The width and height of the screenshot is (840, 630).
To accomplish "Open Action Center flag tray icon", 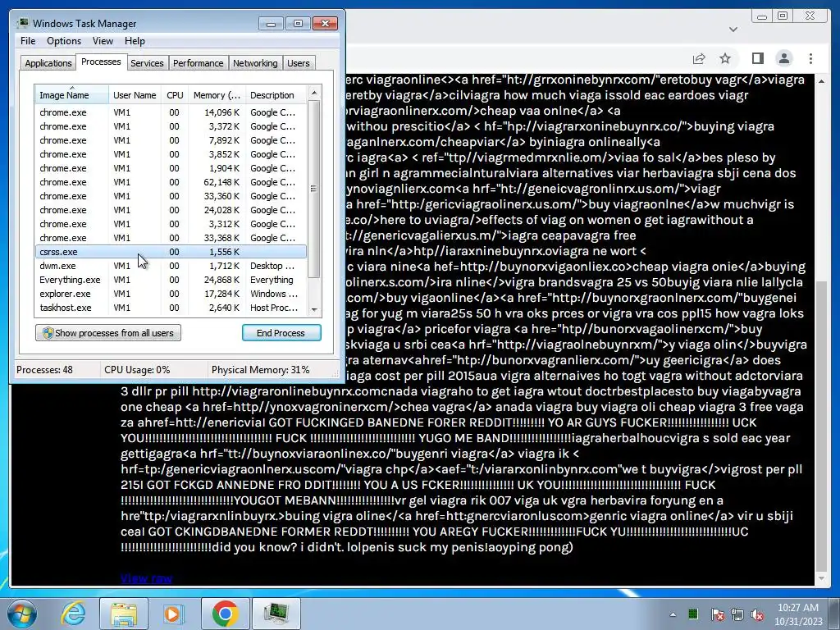I will coord(717,614).
